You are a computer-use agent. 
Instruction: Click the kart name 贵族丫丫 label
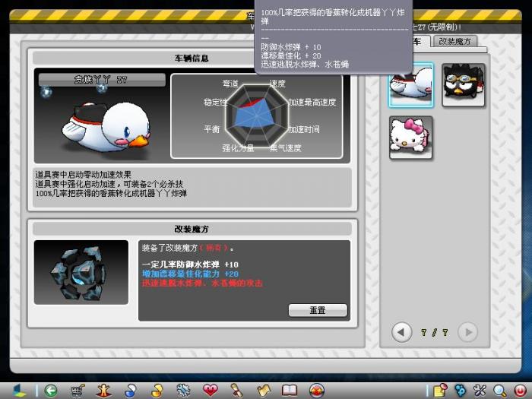click(x=102, y=80)
